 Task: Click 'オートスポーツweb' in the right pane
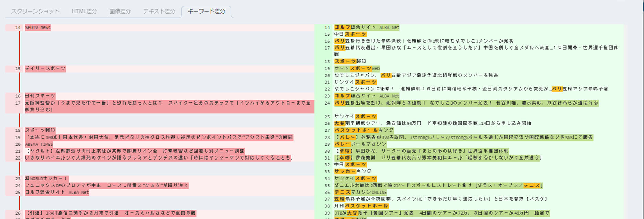coord(357,69)
